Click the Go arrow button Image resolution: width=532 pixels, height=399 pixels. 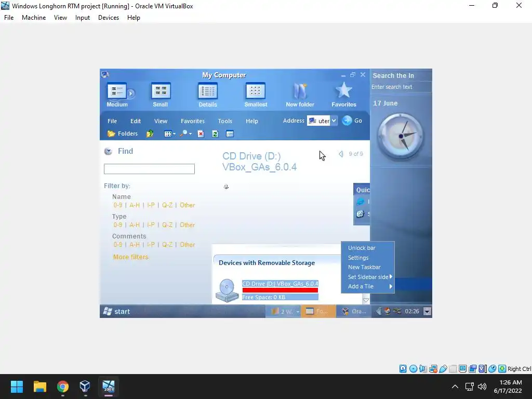[x=352, y=121]
